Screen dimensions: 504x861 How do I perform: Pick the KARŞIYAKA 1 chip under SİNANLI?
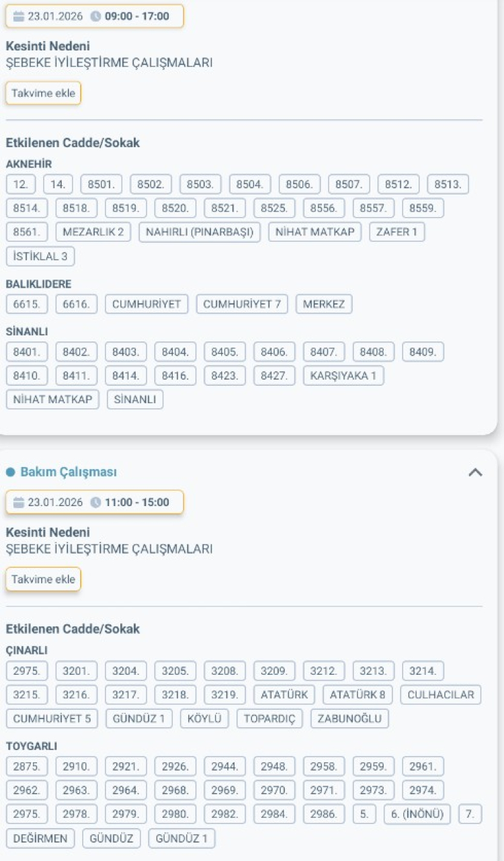pos(343,376)
